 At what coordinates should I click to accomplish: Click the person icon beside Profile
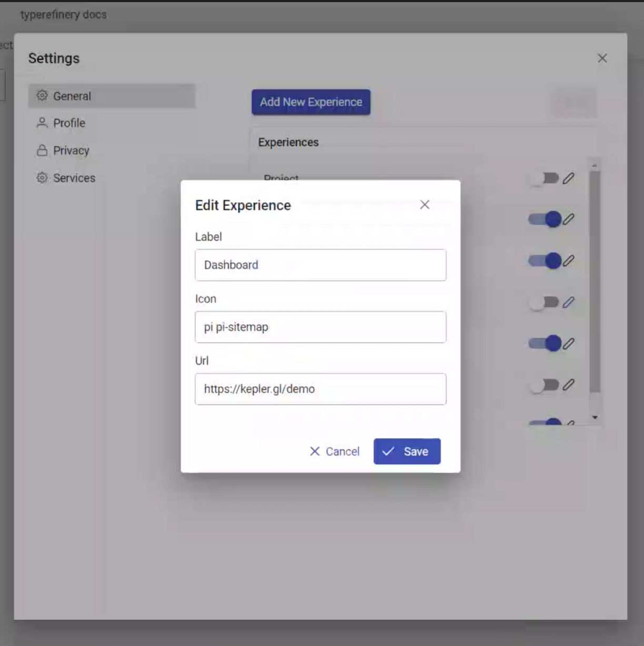click(42, 123)
